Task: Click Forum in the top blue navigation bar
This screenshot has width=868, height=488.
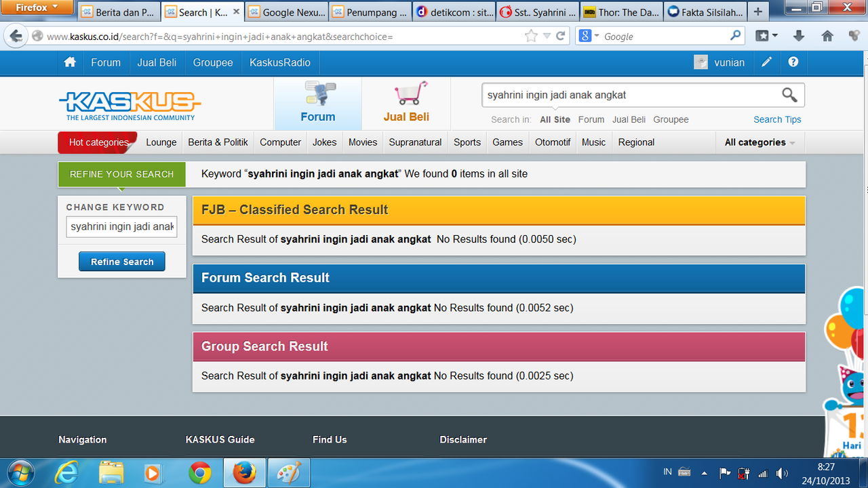Action: [106, 62]
